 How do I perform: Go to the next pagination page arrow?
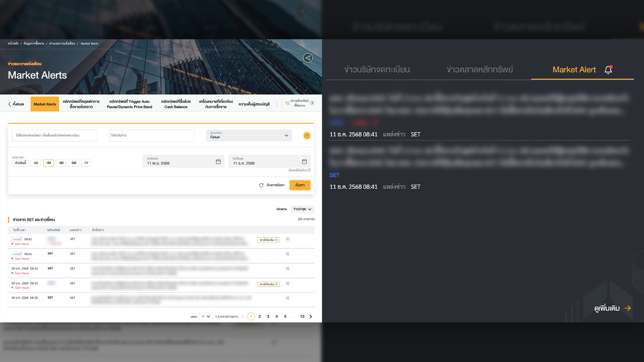click(x=311, y=316)
